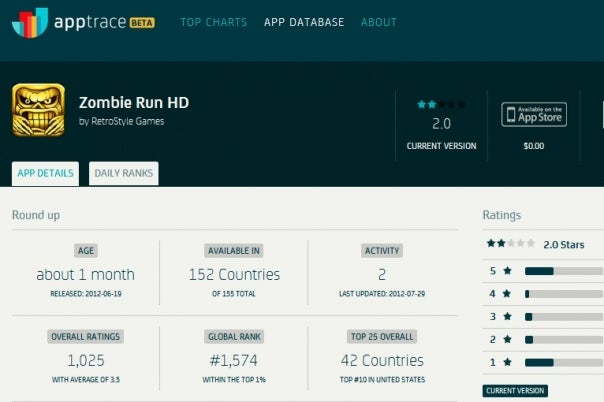Click the Available on the App Store badge
This screenshot has width=604, height=402.
(534, 114)
